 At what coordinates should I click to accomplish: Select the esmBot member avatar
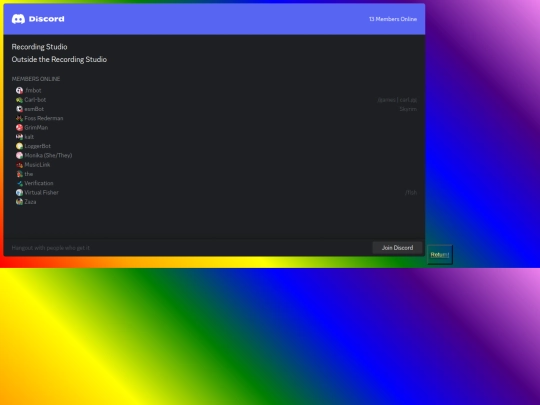[x=19, y=109]
